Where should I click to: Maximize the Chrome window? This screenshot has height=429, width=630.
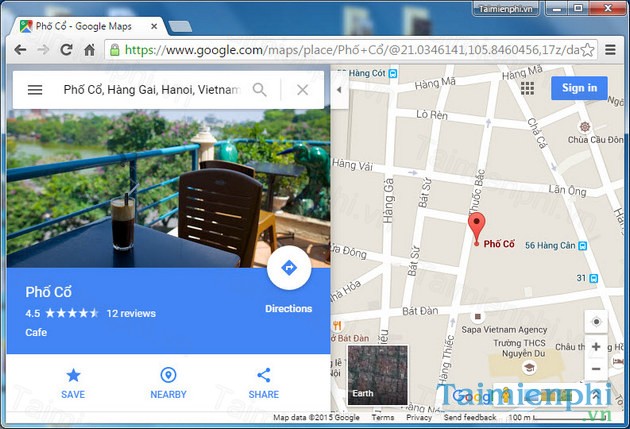[578, 8]
